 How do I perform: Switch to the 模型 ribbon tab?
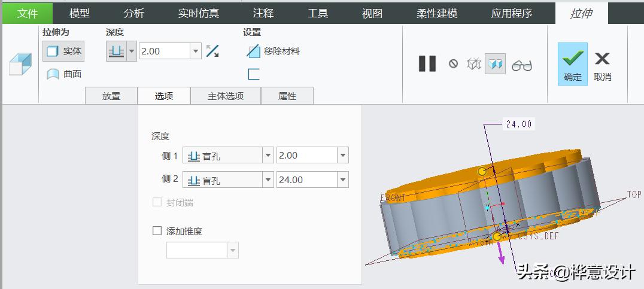click(x=79, y=13)
